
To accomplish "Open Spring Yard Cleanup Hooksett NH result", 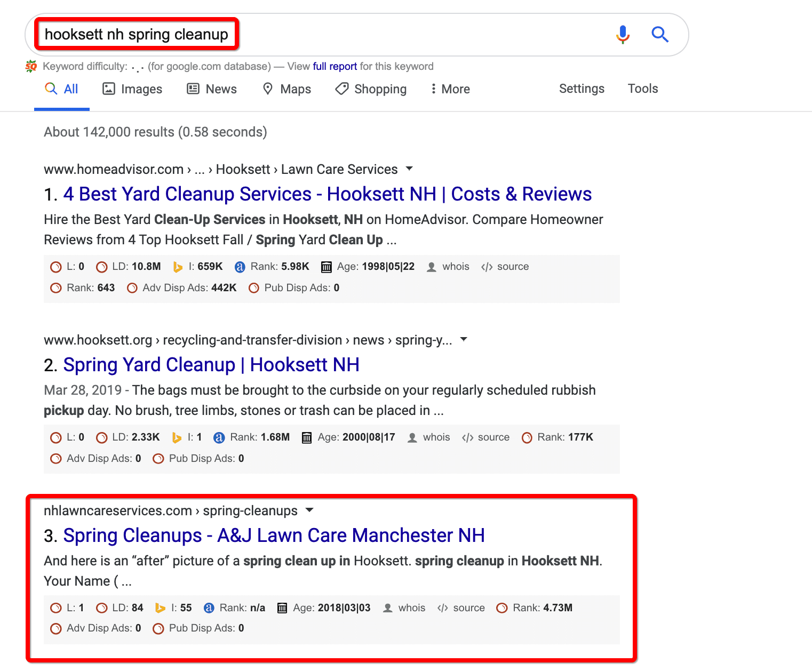I will point(211,365).
